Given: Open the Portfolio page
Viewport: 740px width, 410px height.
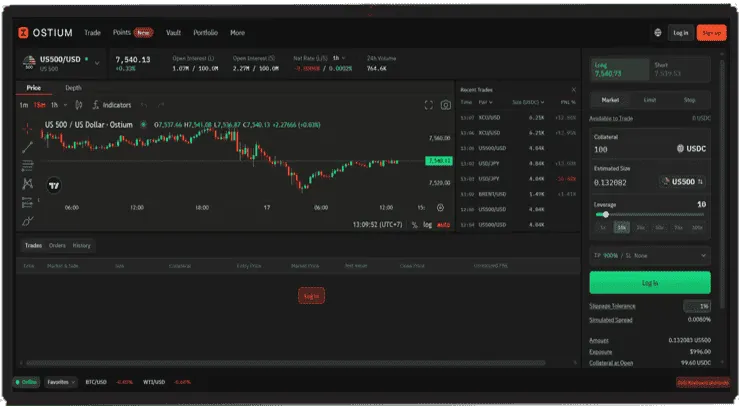Looking at the screenshot, I should 205,33.
